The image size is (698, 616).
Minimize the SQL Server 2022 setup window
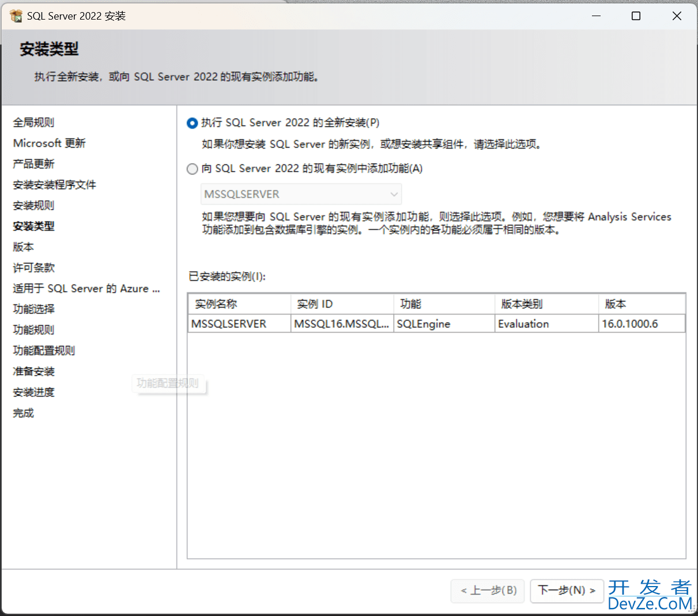point(597,16)
